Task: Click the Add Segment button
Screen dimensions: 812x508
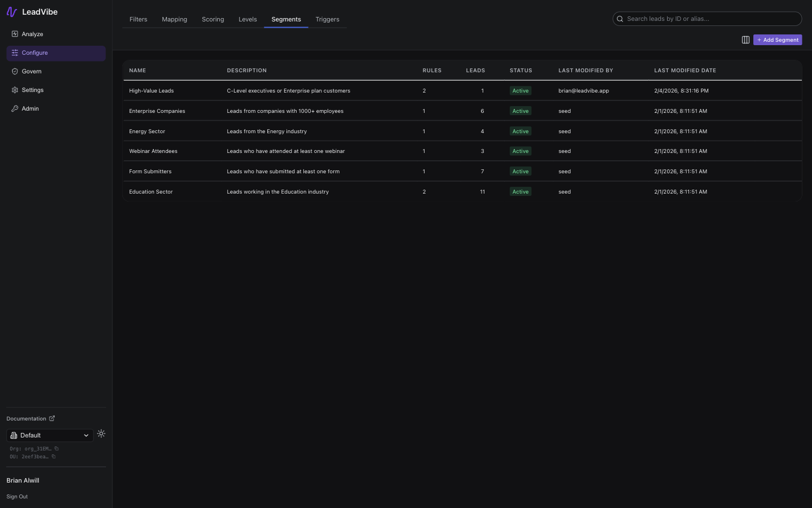Action: [x=778, y=40]
